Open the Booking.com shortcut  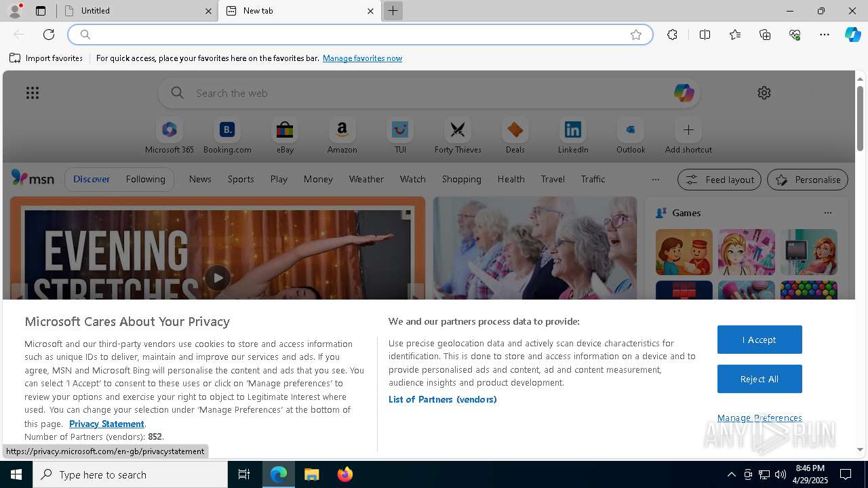pos(227,136)
